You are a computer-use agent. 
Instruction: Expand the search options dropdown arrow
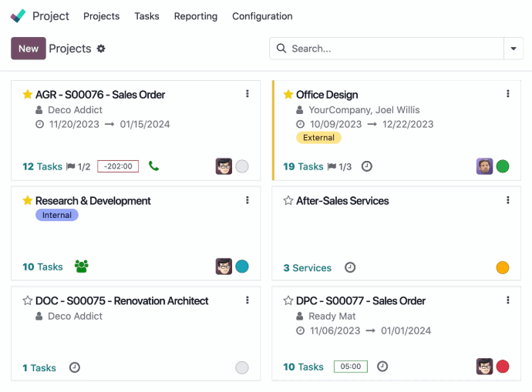[x=513, y=49]
